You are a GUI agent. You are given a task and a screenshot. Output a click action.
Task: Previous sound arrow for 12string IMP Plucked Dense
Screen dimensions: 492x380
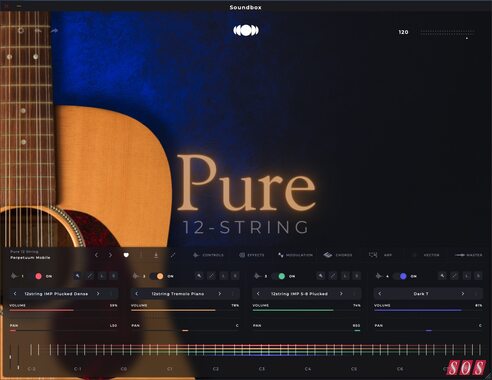[15, 294]
